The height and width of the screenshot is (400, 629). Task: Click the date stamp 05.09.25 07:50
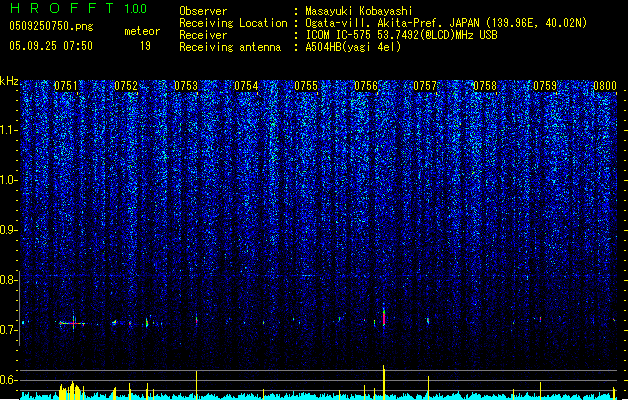pyautogui.click(x=51, y=46)
